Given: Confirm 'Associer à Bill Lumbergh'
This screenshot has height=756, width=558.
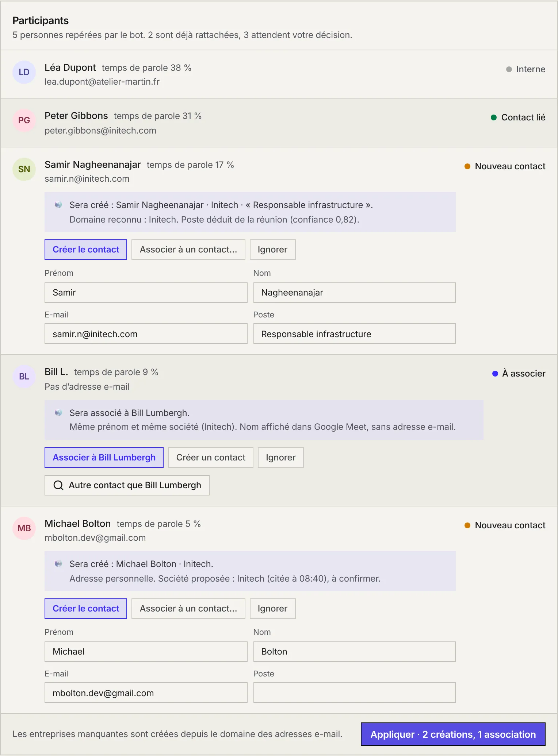Looking at the screenshot, I should [x=104, y=458].
